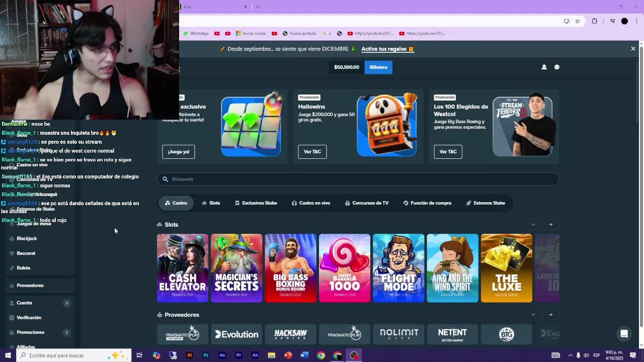
Task: Click the search magnifier icon
Action: tap(165, 179)
